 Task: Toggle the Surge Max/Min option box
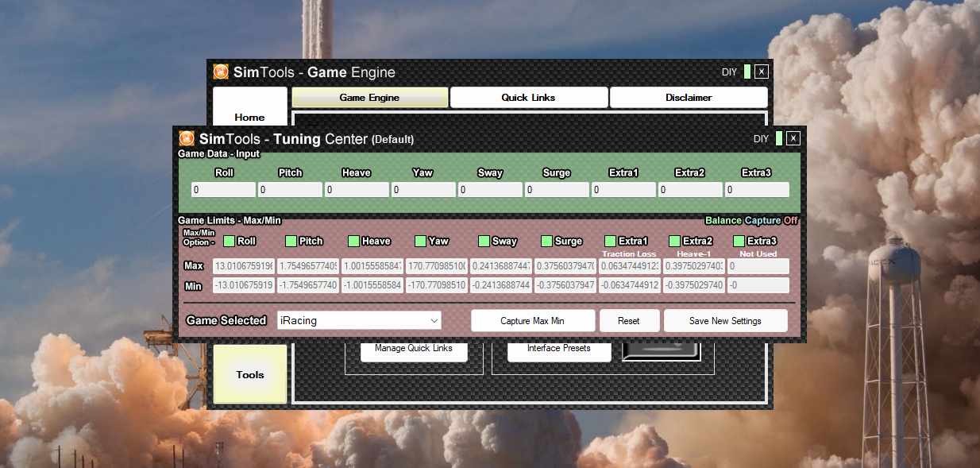click(546, 241)
